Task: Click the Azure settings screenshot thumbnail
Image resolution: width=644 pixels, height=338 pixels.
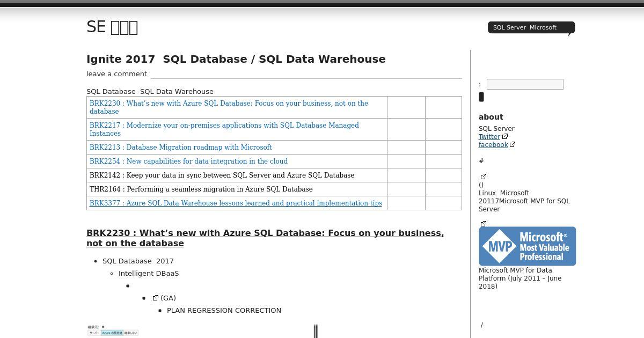Action: point(113,330)
